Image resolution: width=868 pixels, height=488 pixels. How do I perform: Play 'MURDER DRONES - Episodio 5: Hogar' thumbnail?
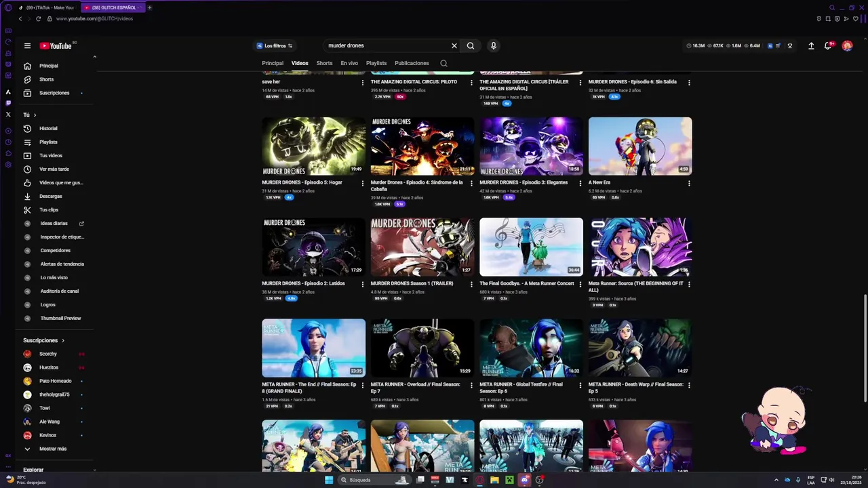click(x=313, y=146)
